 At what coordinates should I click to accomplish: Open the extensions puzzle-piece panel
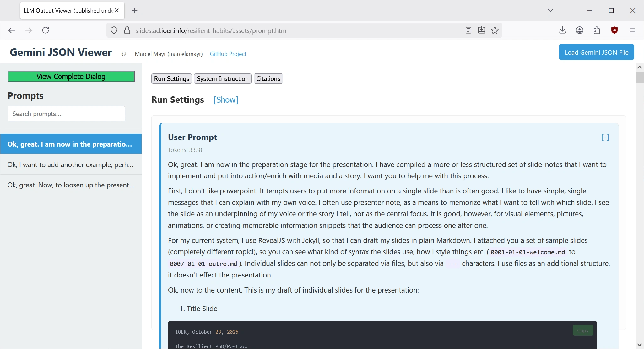tap(597, 30)
